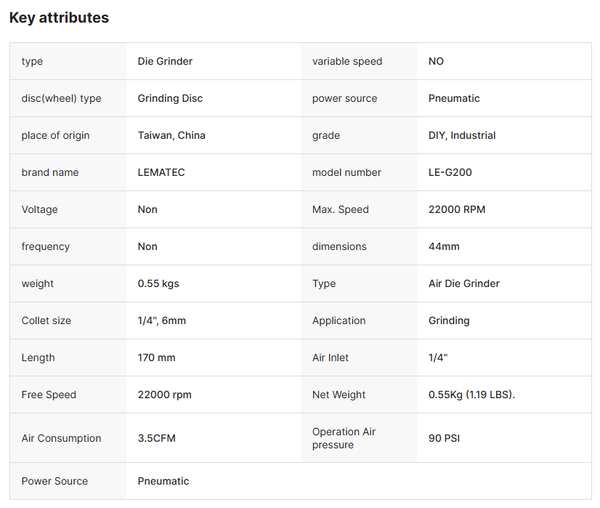Select the Die Grinder type value
This screenshot has width=600, height=508.
tap(165, 61)
